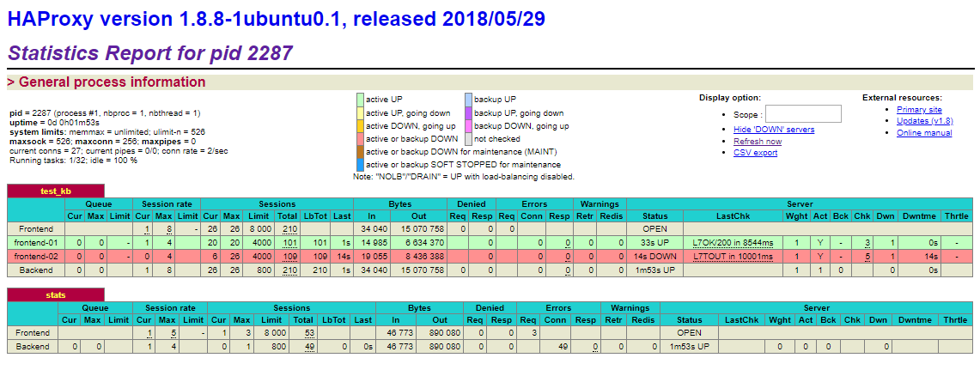The image size is (980, 370).
Task: Open the Updates (v1.8) link
Action: [924, 121]
